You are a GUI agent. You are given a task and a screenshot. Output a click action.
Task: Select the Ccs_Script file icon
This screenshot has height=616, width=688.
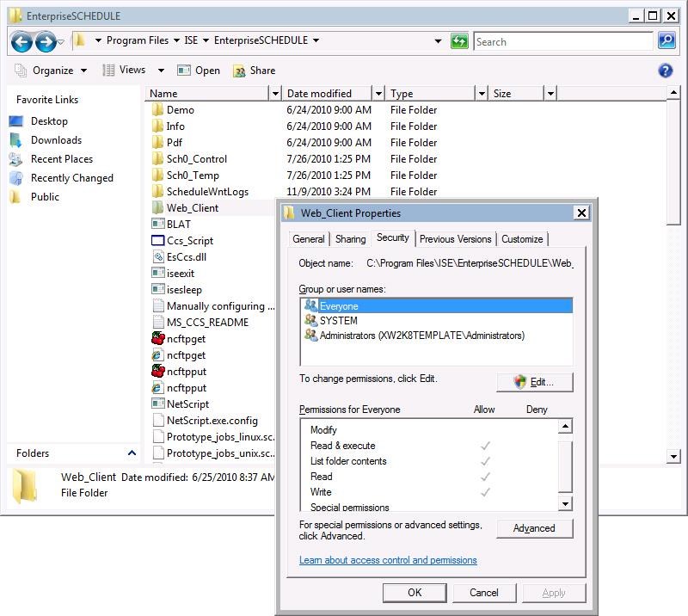[x=157, y=241]
